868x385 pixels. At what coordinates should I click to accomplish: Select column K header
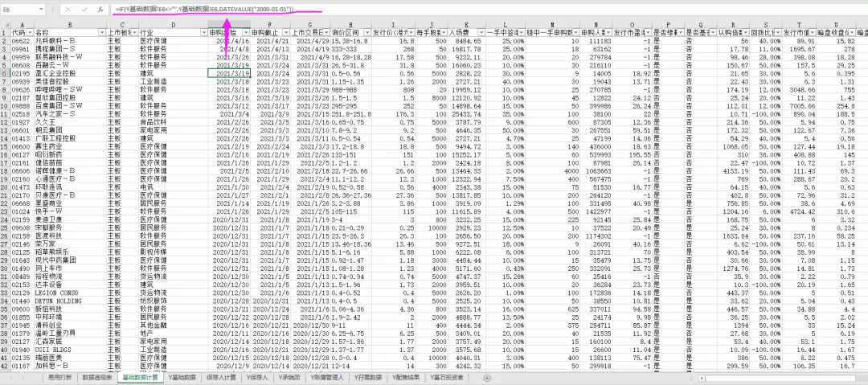pos(467,24)
